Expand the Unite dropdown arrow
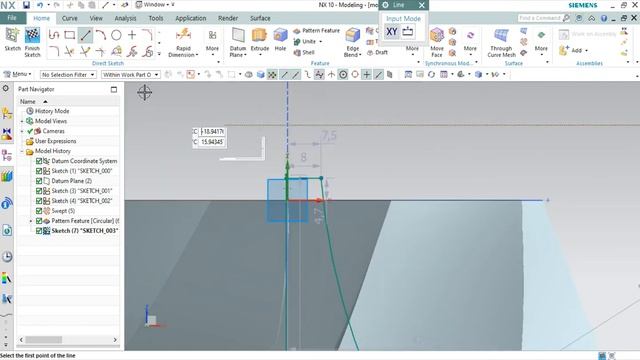Viewport: 640px width, 360px height. (320, 42)
